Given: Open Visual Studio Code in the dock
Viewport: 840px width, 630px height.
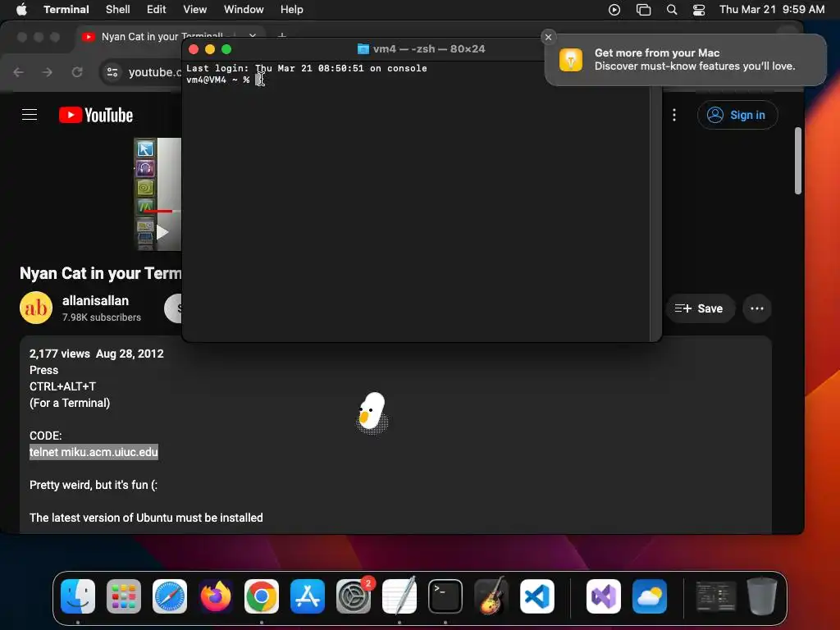Looking at the screenshot, I should 537,596.
